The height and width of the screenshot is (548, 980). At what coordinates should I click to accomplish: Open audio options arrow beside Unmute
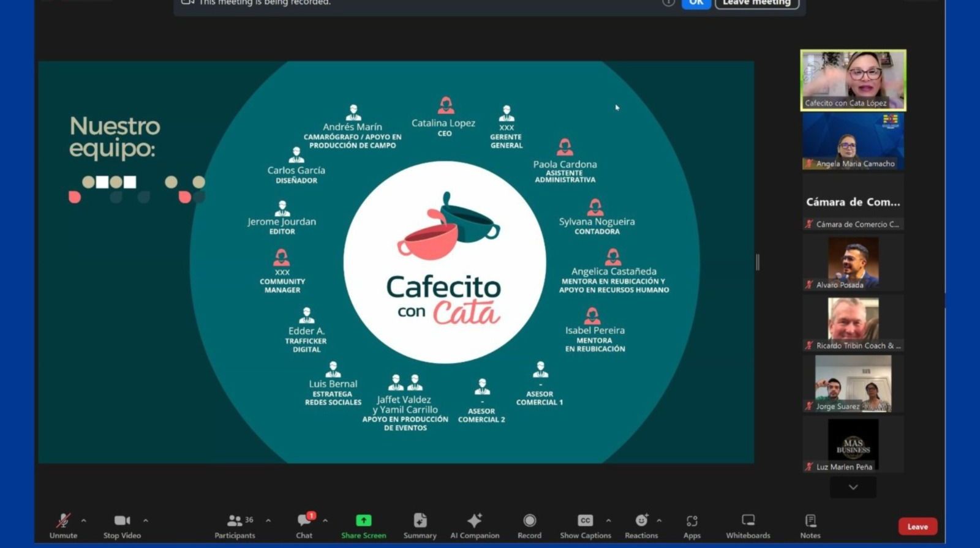[84, 520]
